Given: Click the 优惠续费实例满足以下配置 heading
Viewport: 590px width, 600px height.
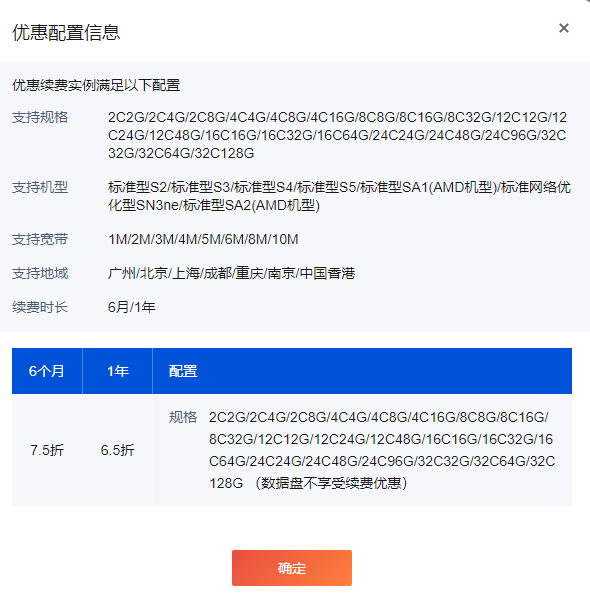Looking at the screenshot, I should [x=96, y=85].
